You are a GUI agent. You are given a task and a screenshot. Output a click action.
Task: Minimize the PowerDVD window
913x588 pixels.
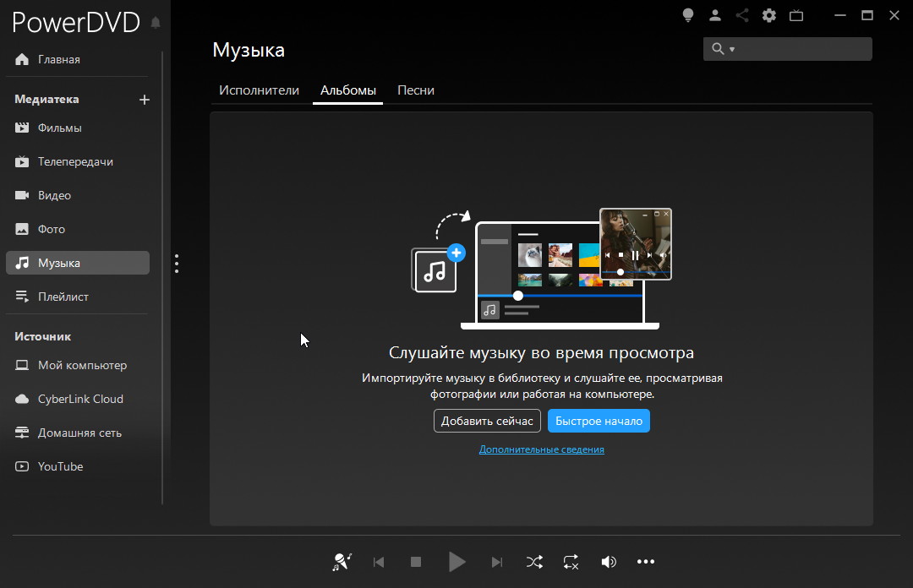[x=839, y=16]
